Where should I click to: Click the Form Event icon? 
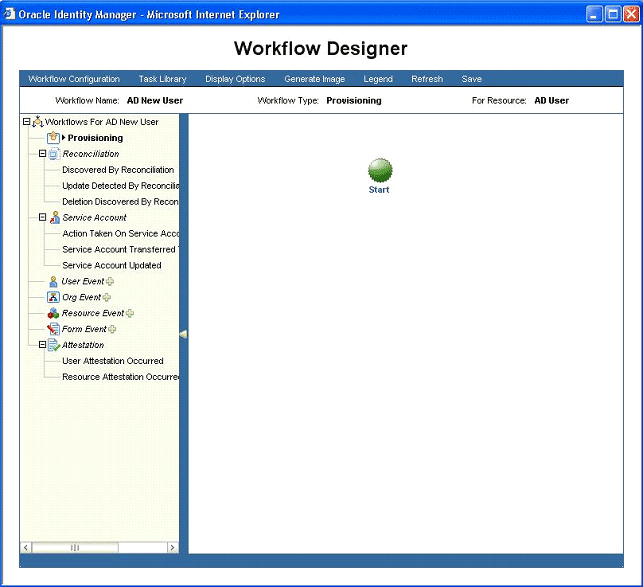(x=53, y=329)
